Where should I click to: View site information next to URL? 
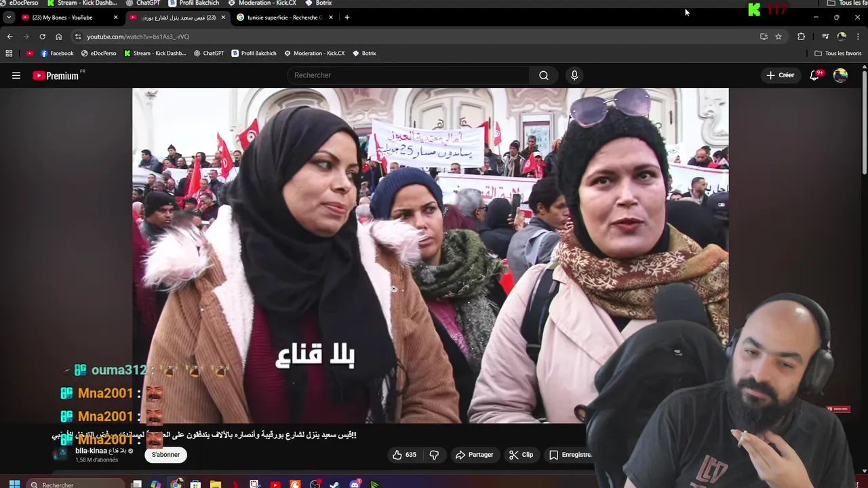click(78, 37)
